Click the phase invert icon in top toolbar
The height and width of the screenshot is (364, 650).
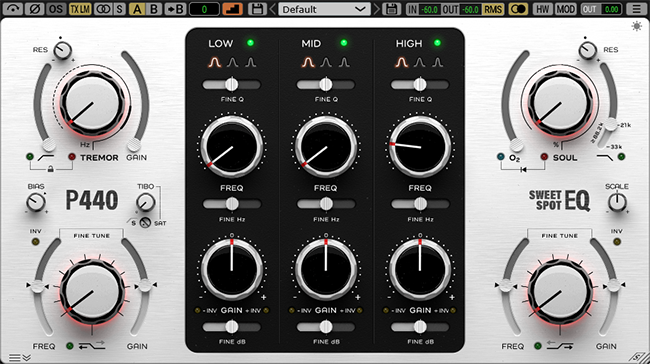click(34, 9)
